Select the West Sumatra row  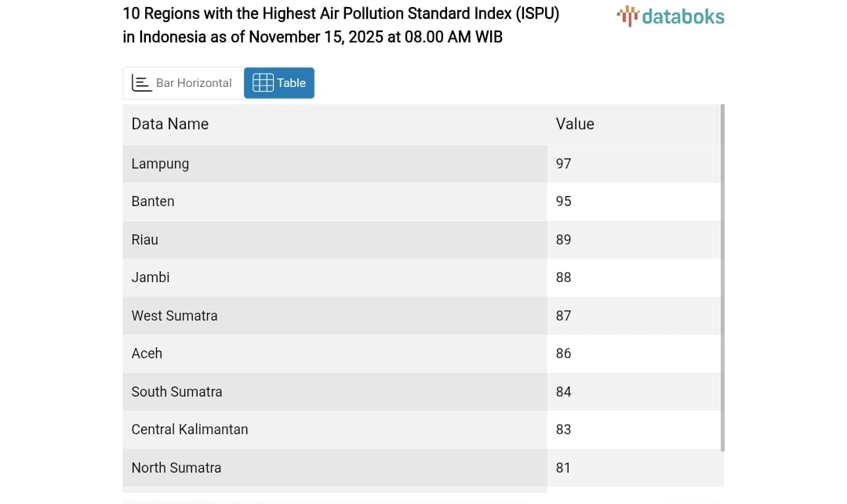click(334, 316)
